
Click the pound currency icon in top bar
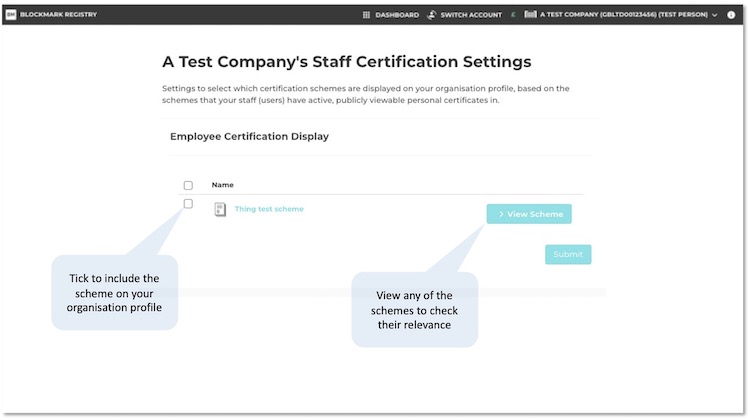(x=513, y=15)
